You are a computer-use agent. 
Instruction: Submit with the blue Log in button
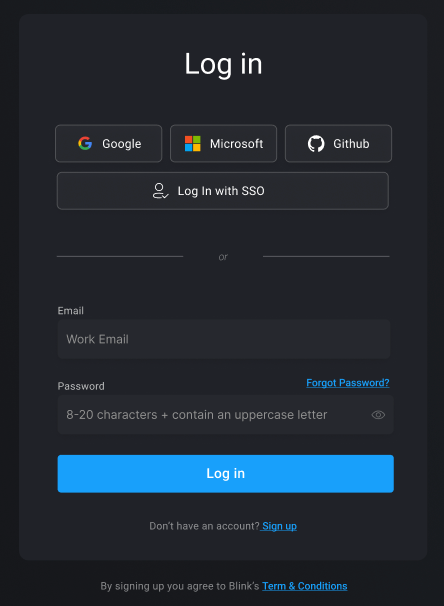(226, 474)
